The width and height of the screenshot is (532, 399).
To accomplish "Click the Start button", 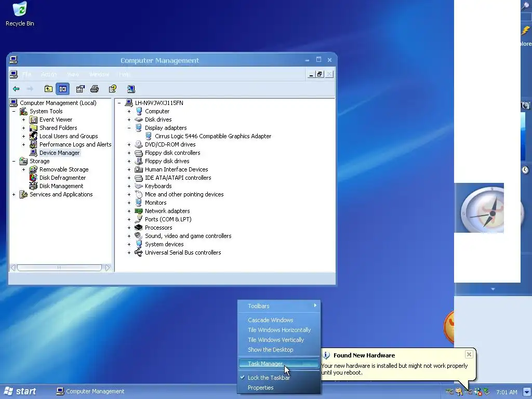I will [20, 391].
